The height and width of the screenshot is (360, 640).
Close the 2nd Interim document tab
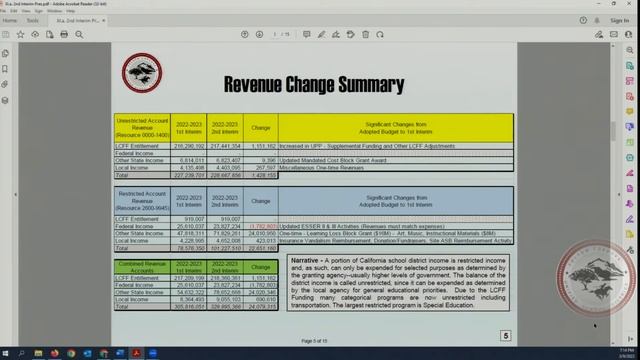pos(104,20)
